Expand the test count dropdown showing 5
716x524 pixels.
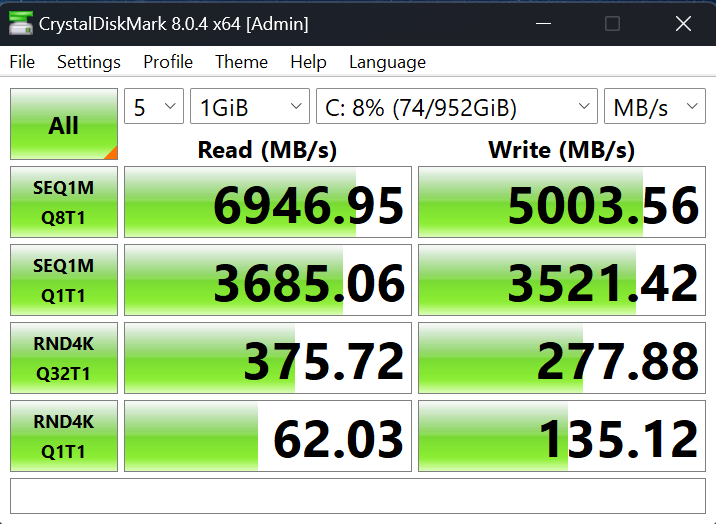click(154, 106)
